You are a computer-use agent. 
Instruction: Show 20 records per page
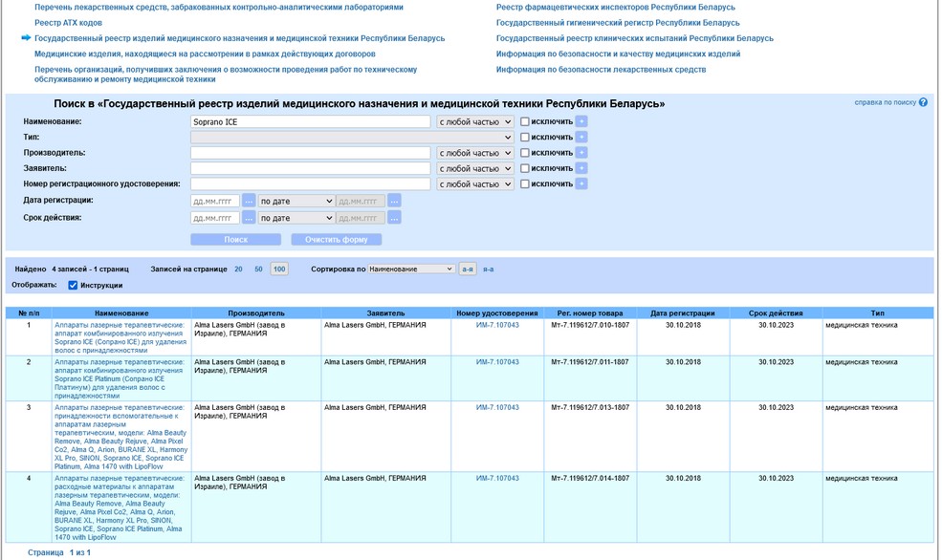coord(238,269)
